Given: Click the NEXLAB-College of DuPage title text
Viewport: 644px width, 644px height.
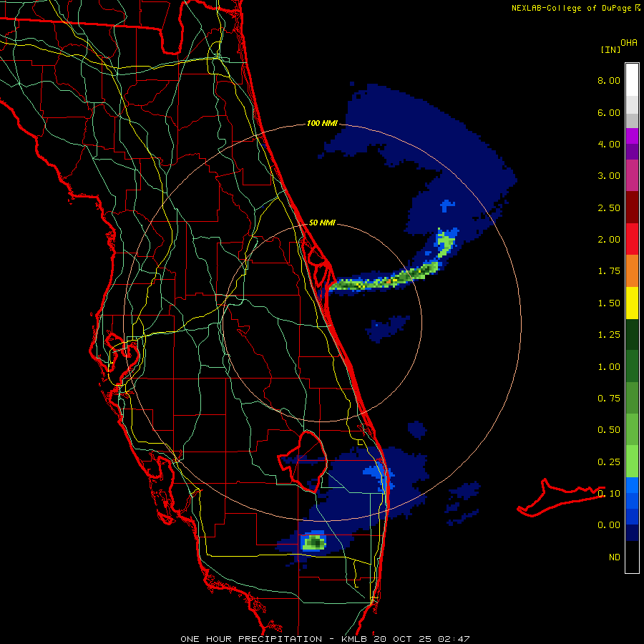Looking at the screenshot, I should (x=571, y=8).
